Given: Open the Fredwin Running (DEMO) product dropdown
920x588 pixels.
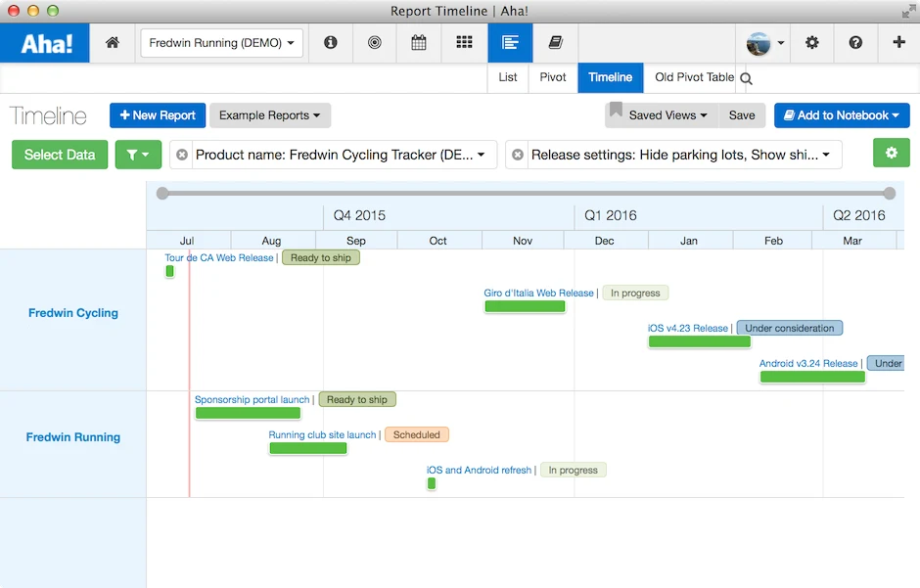Looking at the screenshot, I should pos(222,43).
